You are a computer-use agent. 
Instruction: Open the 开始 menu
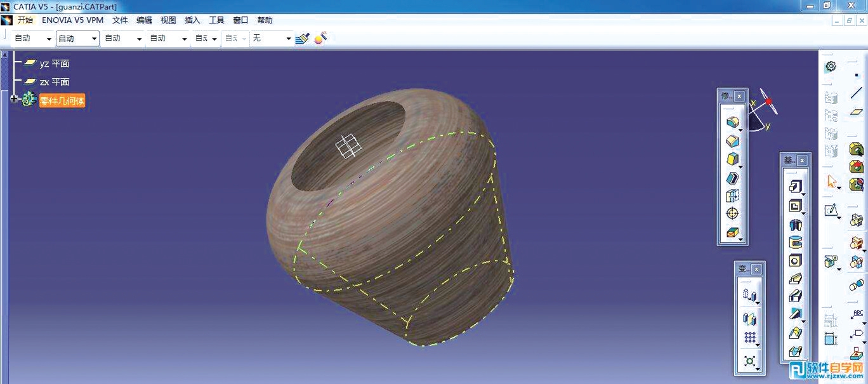(x=25, y=20)
